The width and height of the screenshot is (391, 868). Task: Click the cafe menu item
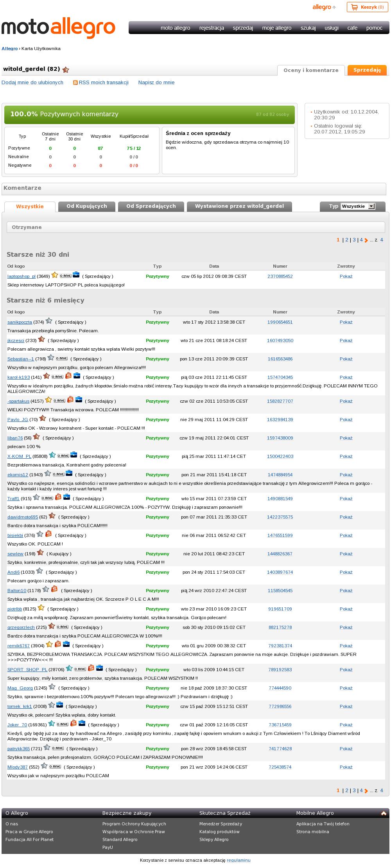tap(352, 28)
